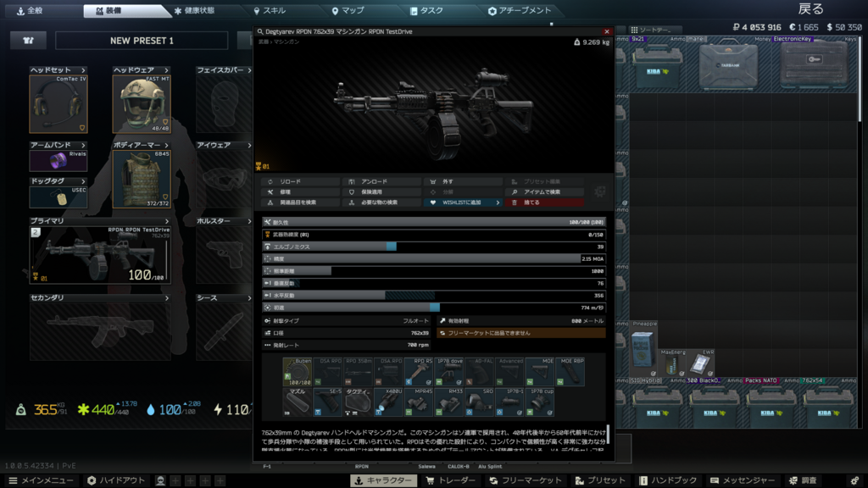Viewport: 868px width, 488px height.
Task: Click the Buben drum magazine mod slot
Action: 298,371
